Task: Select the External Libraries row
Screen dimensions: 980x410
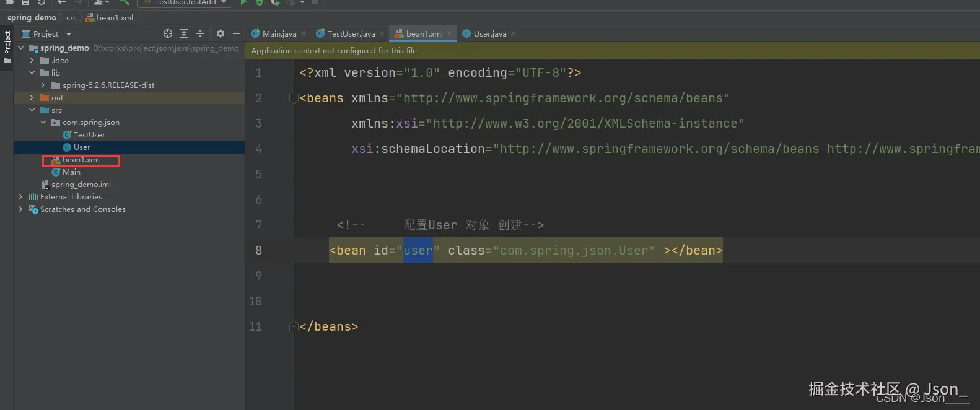Action: pos(129,196)
